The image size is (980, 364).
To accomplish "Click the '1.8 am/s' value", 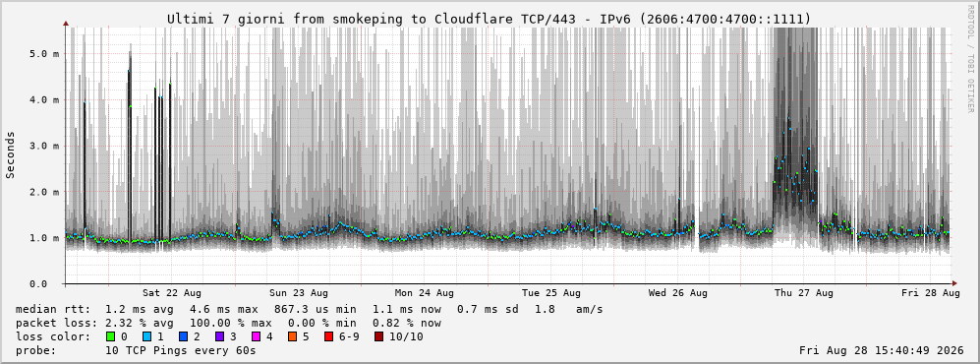I will (569, 310).
